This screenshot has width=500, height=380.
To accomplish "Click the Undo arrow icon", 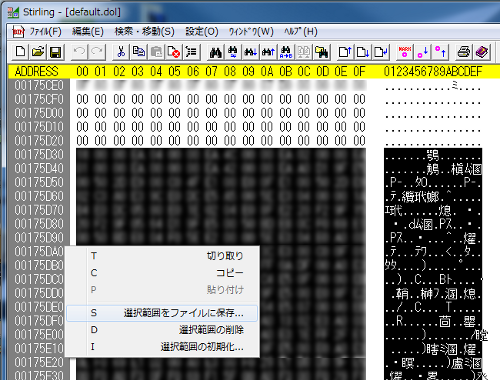I will coord(79,52).
